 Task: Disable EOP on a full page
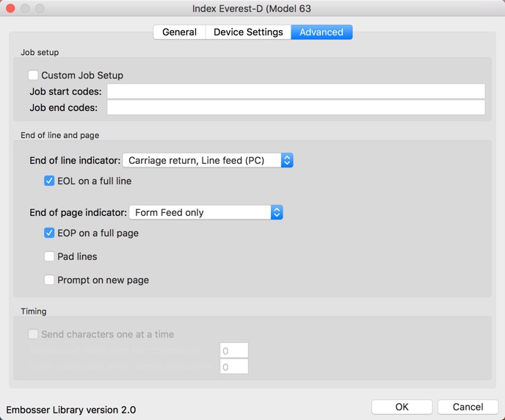pos(49,233)
